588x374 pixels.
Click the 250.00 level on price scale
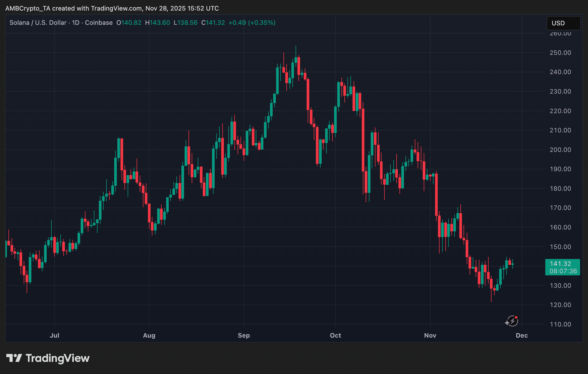click(x=560, y=53)
